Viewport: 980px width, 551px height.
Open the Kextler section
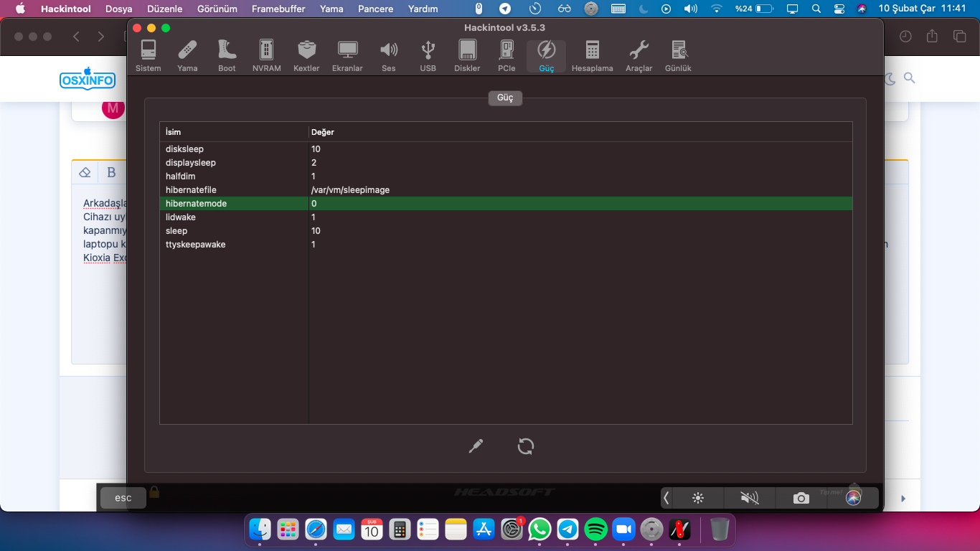tap(306, 56)
